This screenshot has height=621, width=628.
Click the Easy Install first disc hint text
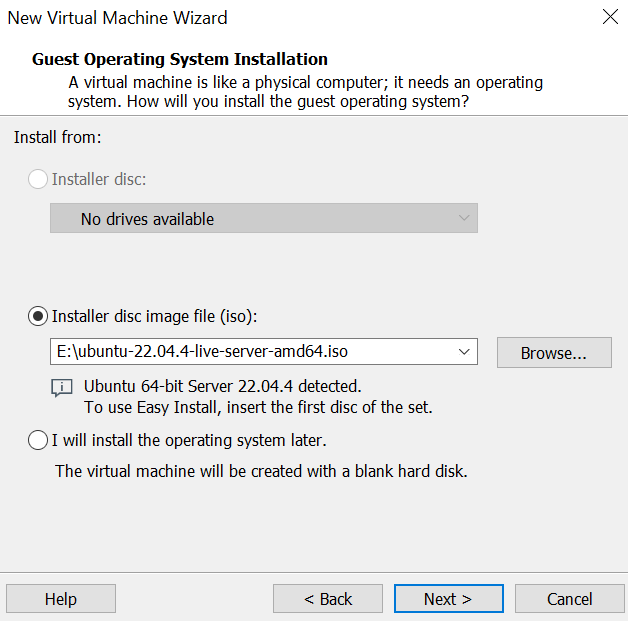click(x=258, y=407)
